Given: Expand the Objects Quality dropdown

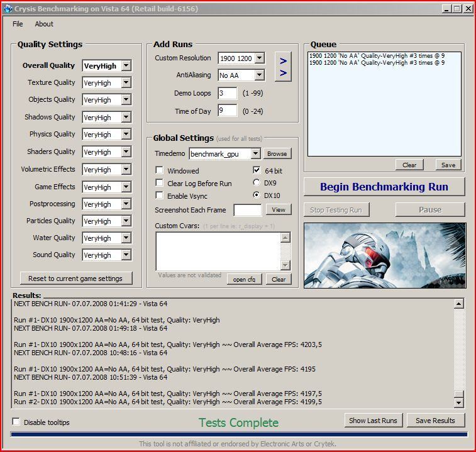Looking at the screenshot, I should [126, 99].
